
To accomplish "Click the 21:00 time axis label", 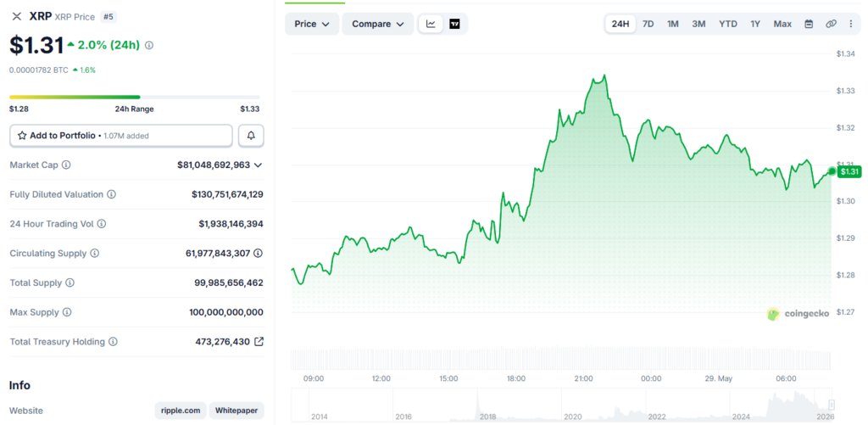I will 583,379.
